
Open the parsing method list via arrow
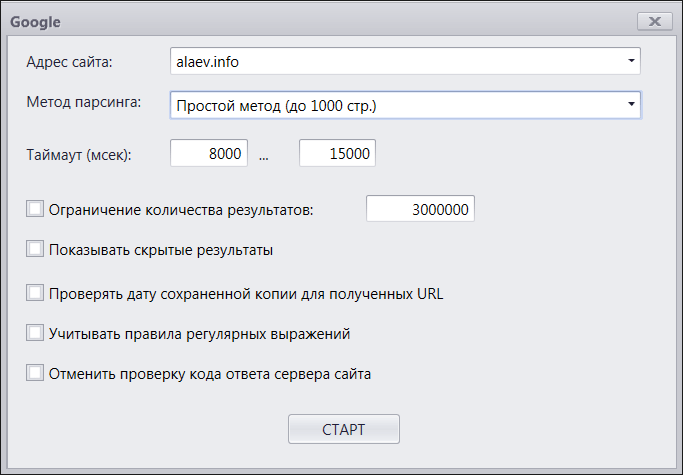tap(631, 105)
